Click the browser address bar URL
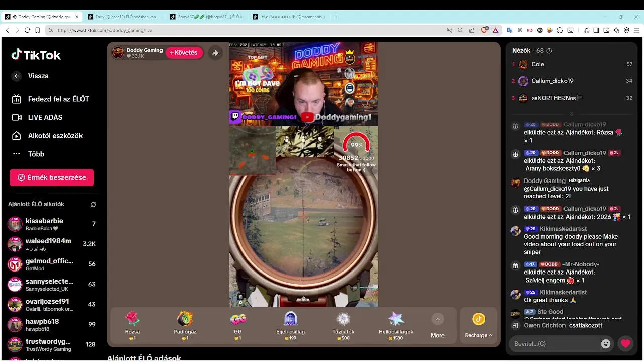Screen dimensions: 644x362 pyautogui.click(x=105, y=30)
